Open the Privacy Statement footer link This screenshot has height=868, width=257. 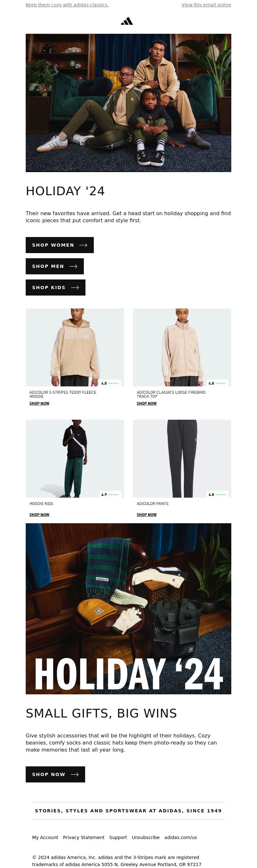coord(84,837)
